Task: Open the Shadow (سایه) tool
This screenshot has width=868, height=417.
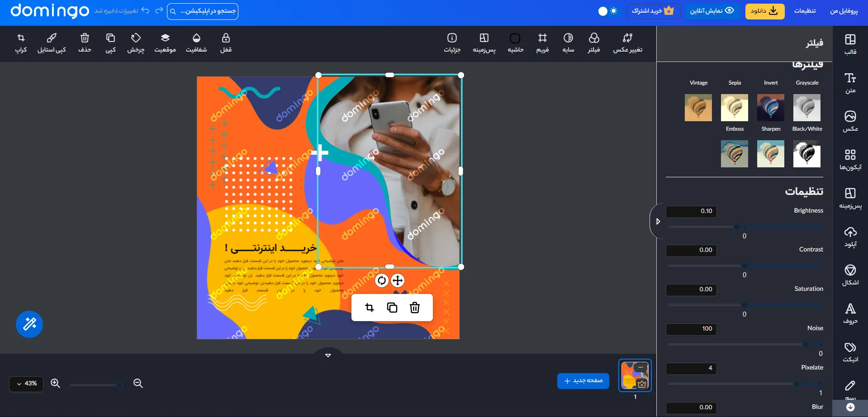Action: (568, 43)
